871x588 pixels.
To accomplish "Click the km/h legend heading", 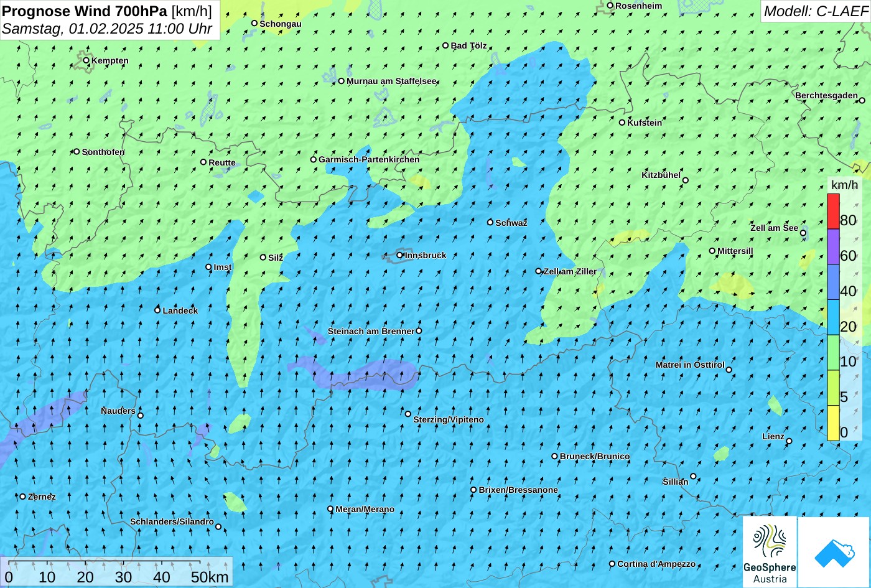I will click(844, 185).
